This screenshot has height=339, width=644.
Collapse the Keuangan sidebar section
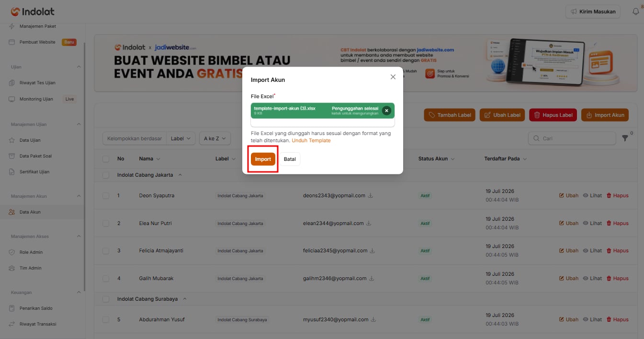coord(79,292)
